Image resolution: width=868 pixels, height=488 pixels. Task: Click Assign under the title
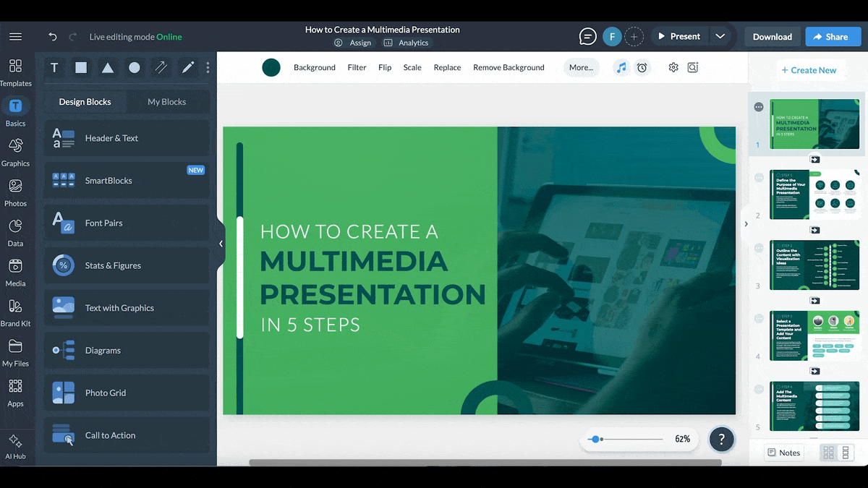click(353, 43)
